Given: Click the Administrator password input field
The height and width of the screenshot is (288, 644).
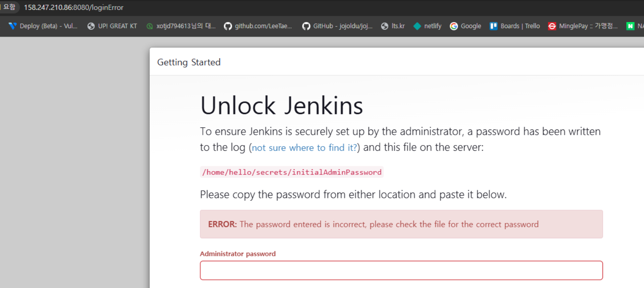Looking at the screenshot, I should tap(401, 270).
